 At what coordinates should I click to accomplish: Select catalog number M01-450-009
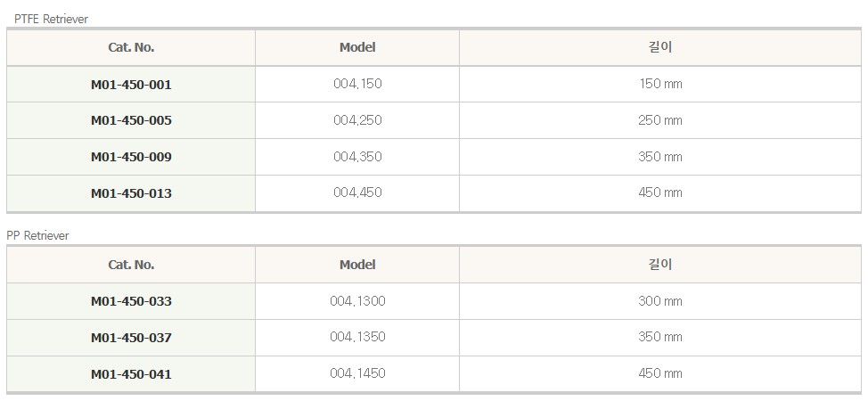coord(131,157)
